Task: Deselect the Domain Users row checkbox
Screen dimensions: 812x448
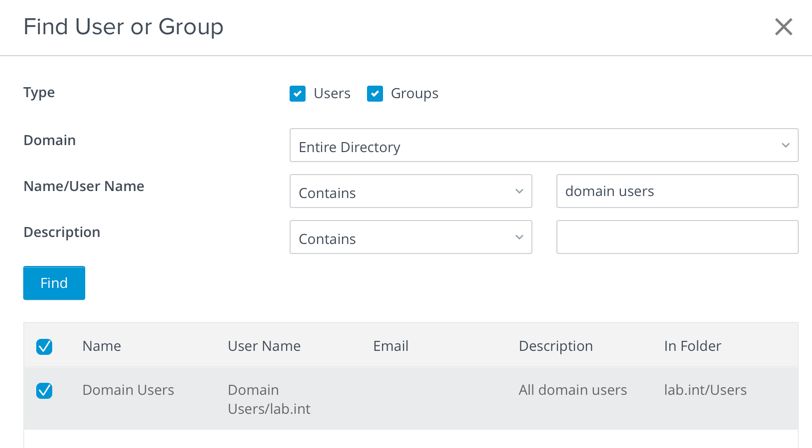Action: [44, 391]
